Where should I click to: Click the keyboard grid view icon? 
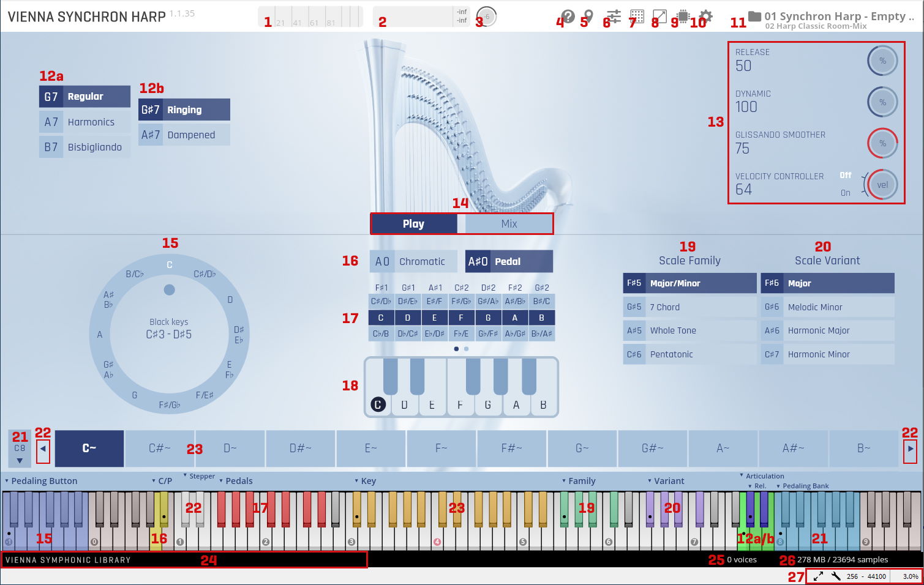pyautogui.click(x=637, y=16)
